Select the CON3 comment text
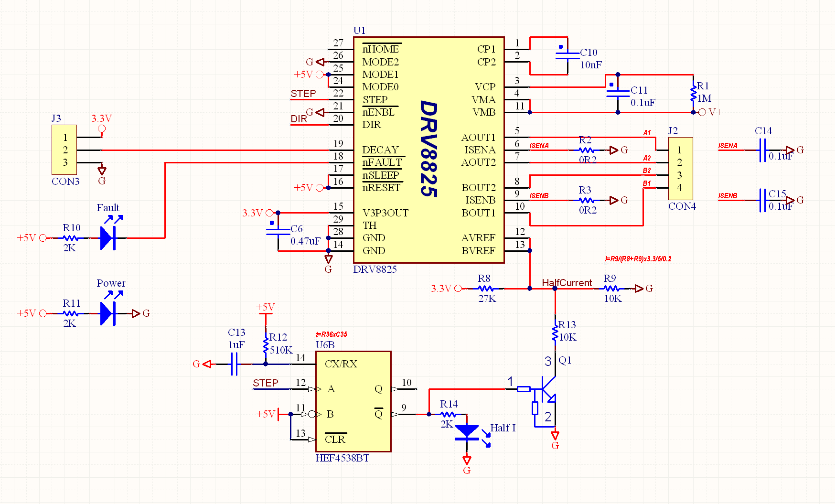Viewport: 835px width, 504px height. [x=65, y=182]
